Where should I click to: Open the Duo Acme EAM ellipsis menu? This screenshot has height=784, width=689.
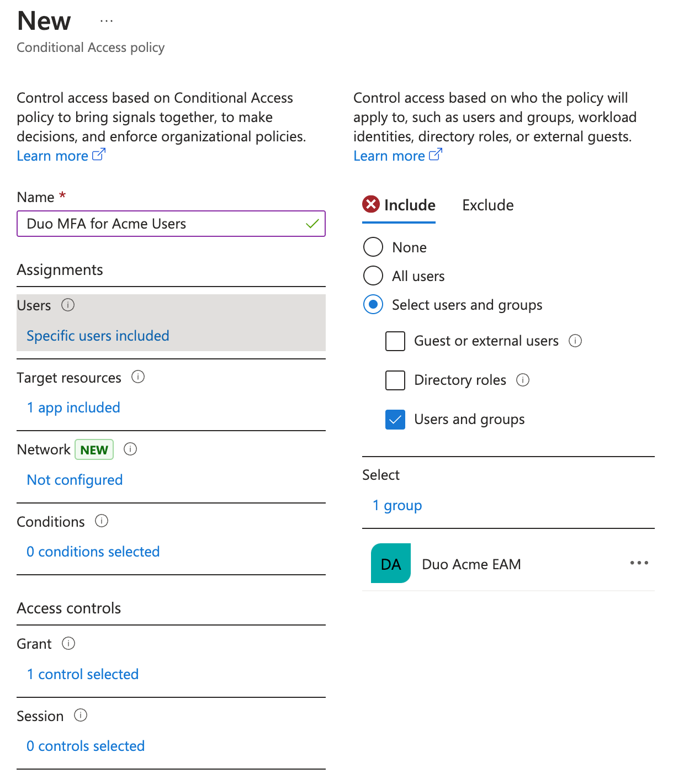(x=639, y=563)
